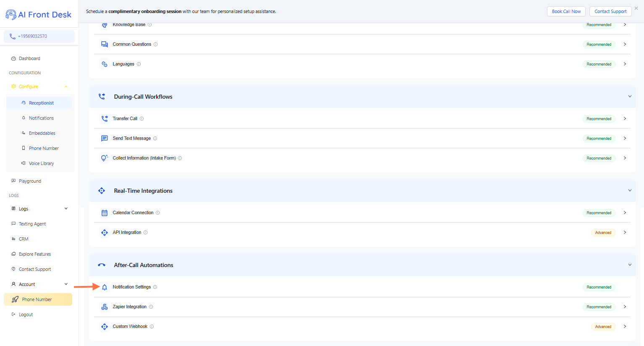Click the API Integration icon
Image resolution: width=644 pixels, height=346 pixels.
tap(105, 233)
